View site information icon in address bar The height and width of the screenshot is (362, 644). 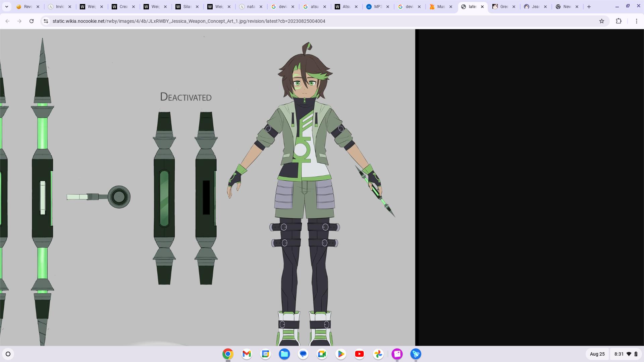pyautogui.click(x=46, y=21)
